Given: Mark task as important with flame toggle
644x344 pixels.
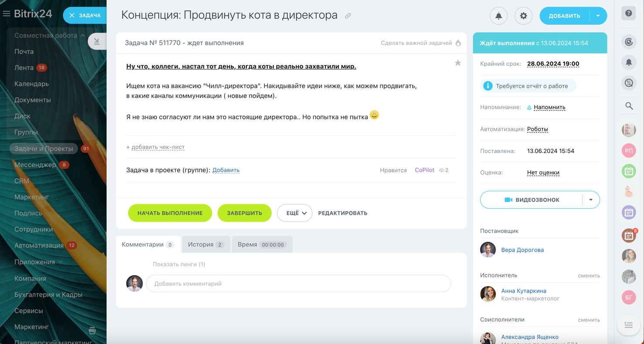Looking at the screenshot, I should pyautogui.click(x=458, y=43).
